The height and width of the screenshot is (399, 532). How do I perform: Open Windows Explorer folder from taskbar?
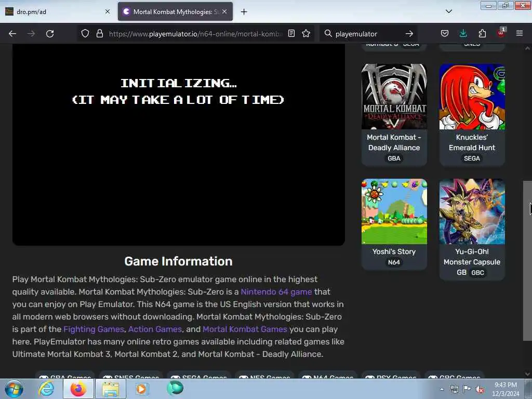(111, 389)
